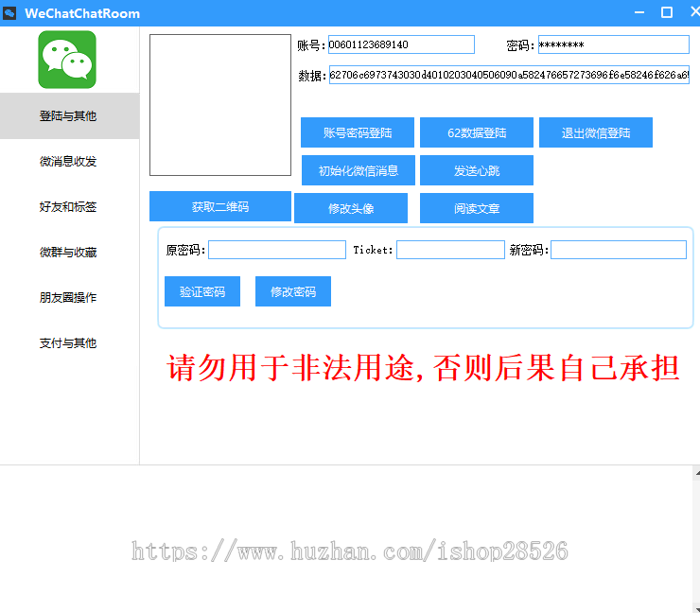The height and width of the screenshot is (613, 700).
Task: Minimize the WeChatChatRoom window
Action: coord(639,12)
